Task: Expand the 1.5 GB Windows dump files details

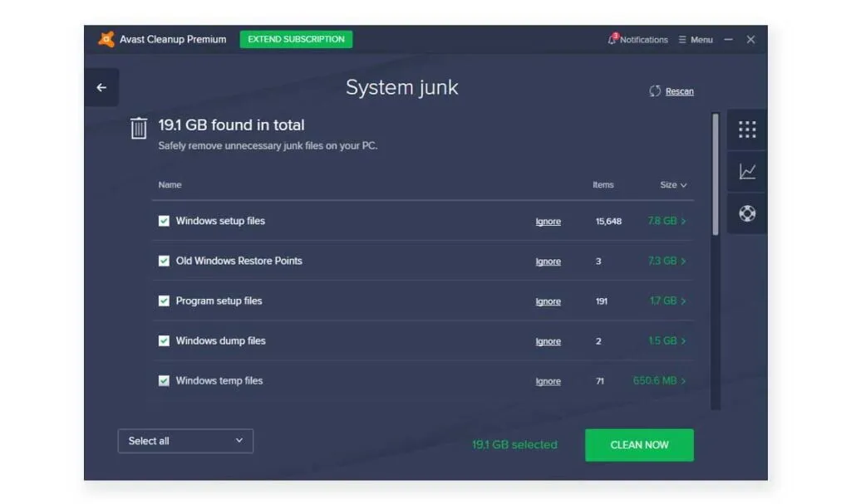Action: point(667,340)
